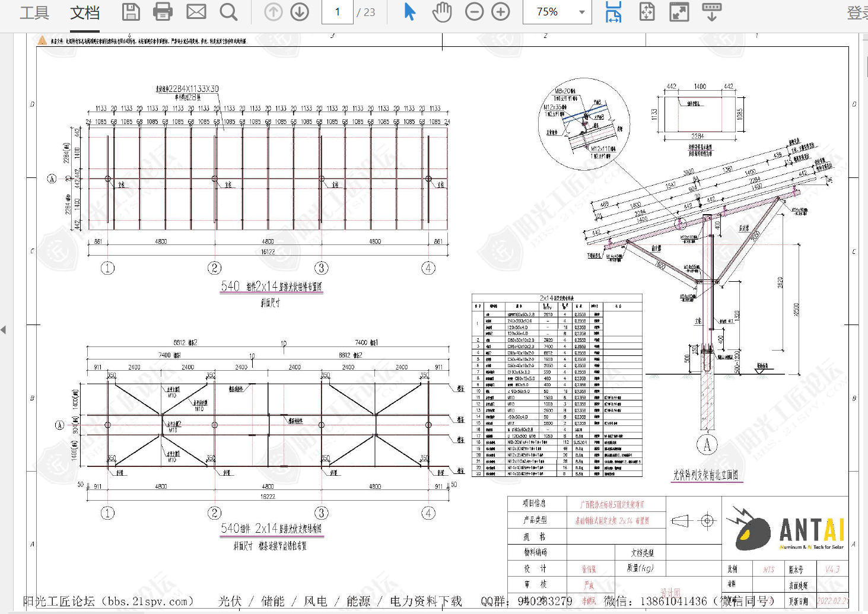Screen dimensions: 868x614
Task: Click the '质量(kg)' title block label
Action: pyautogui.click(x=640, y=568)
